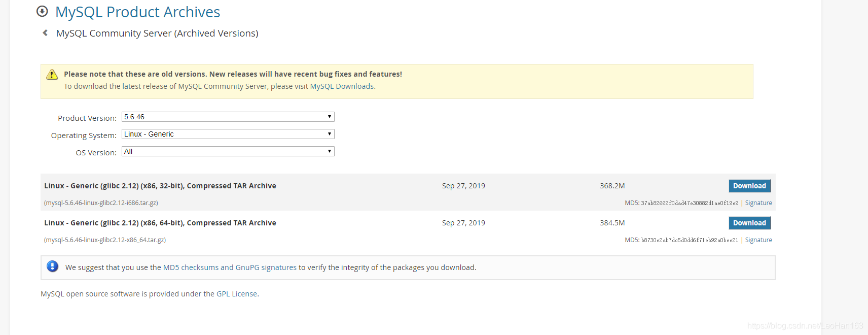
Task: Click the bold old versions warning sentence
Action: [x=233, y=74]
